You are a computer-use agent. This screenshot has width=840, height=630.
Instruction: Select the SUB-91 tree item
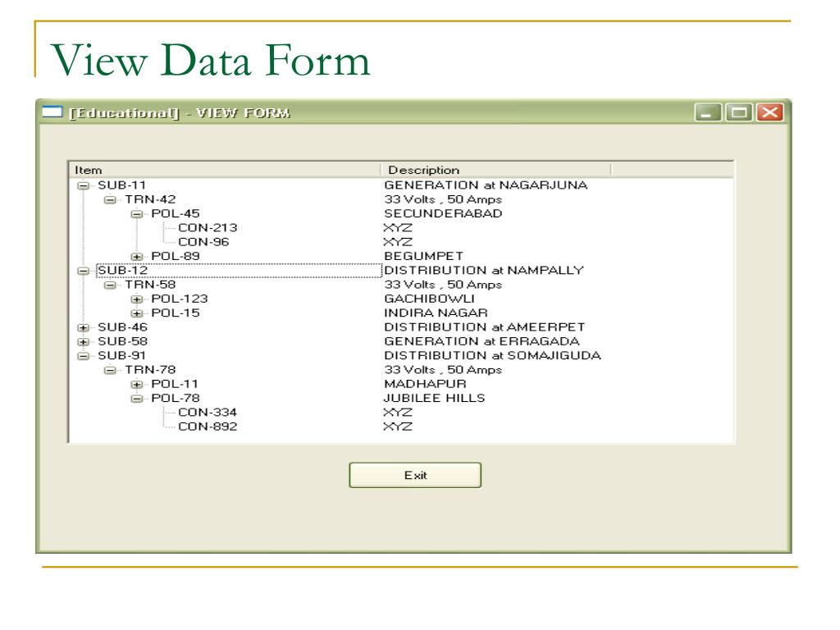(121, 356)
